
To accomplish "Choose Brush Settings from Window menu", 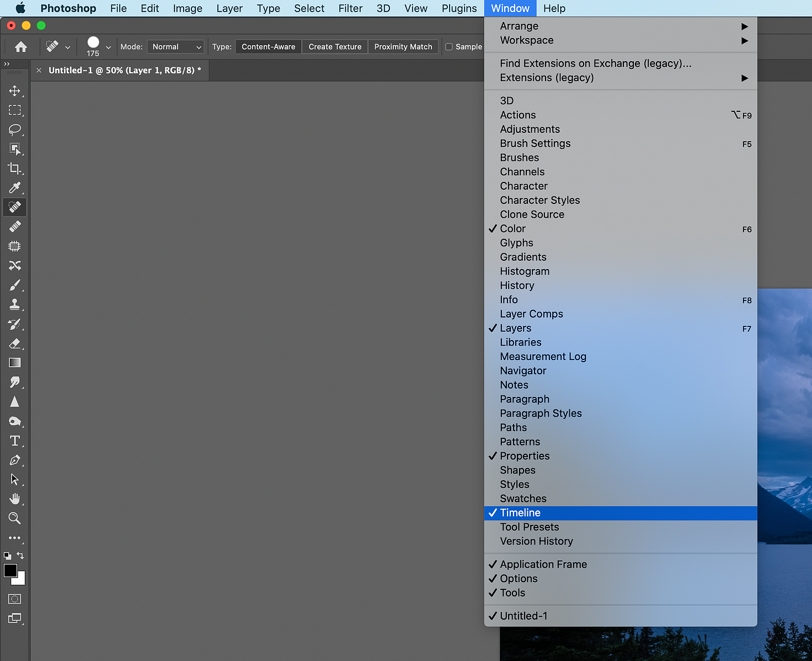I will (x=621, y=143).
